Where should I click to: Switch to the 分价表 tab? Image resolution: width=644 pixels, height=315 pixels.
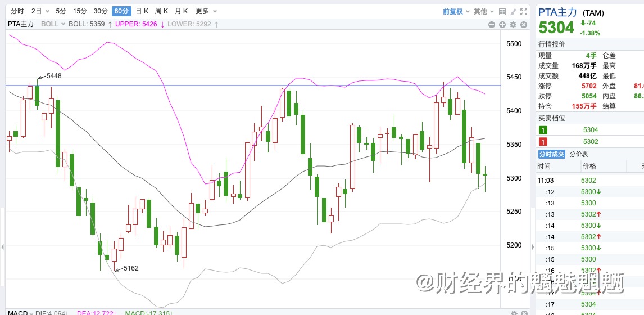pyautogui.click(x=579, y=154)
